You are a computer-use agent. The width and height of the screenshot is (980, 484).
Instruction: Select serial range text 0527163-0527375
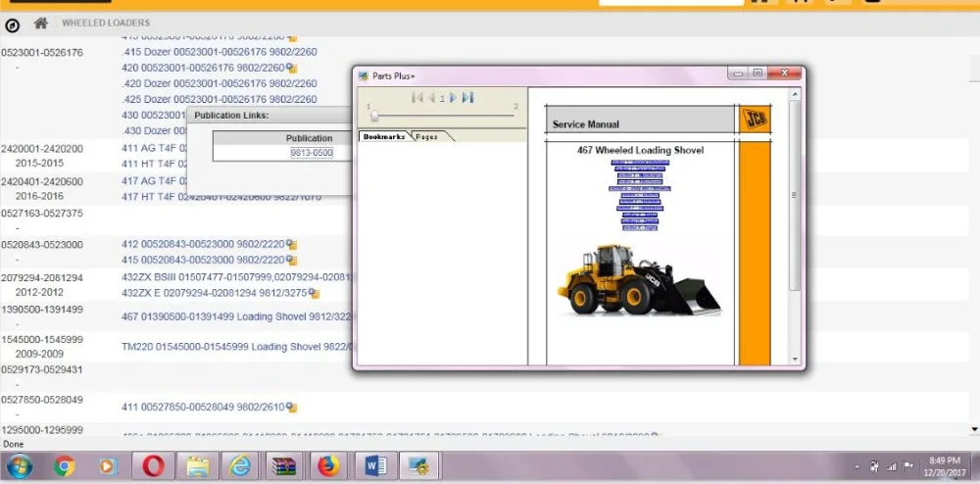pos(42,213)
